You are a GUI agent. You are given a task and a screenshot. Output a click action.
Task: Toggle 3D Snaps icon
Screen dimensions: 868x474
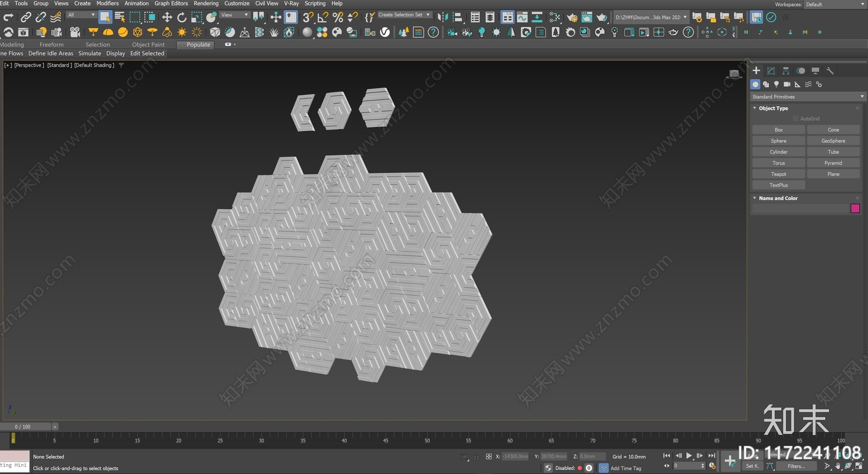pyautogui.click(x=308, y=17)
